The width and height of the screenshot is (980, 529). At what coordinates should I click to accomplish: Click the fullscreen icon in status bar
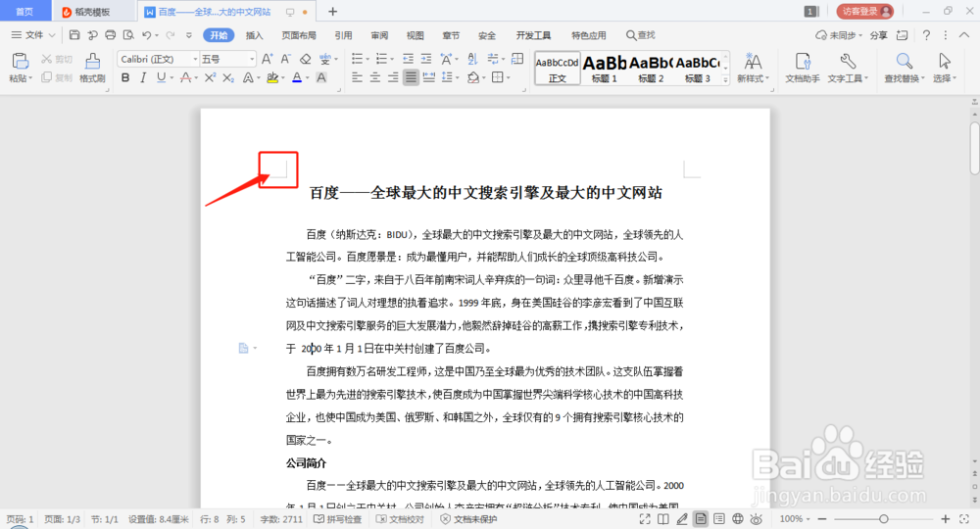coord(645,518)
